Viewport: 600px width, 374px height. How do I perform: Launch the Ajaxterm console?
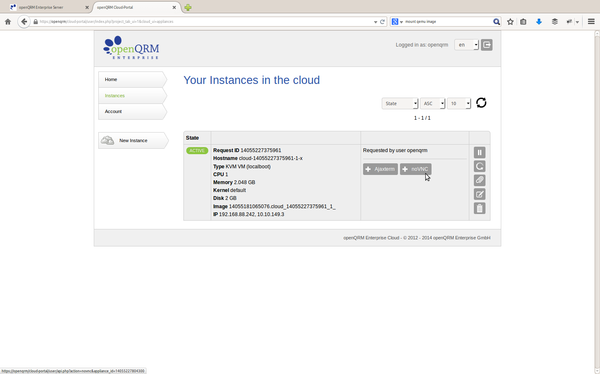tap(380, 169)
